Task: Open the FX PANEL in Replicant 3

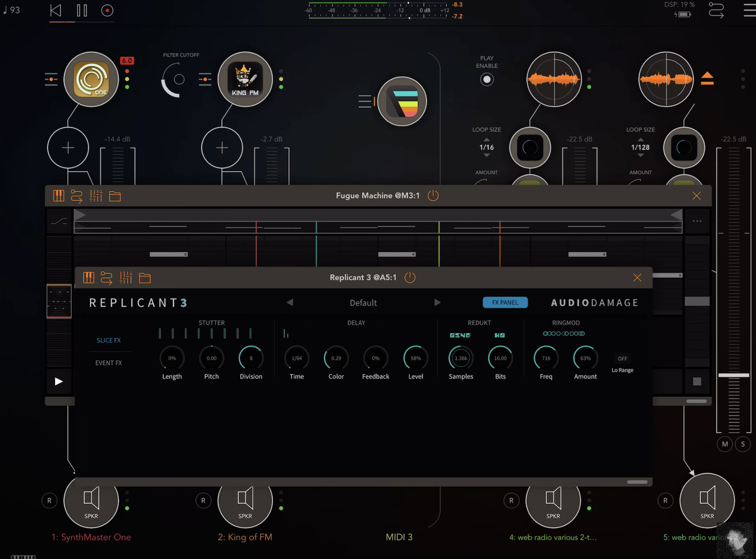Action: tap(505, 302)
